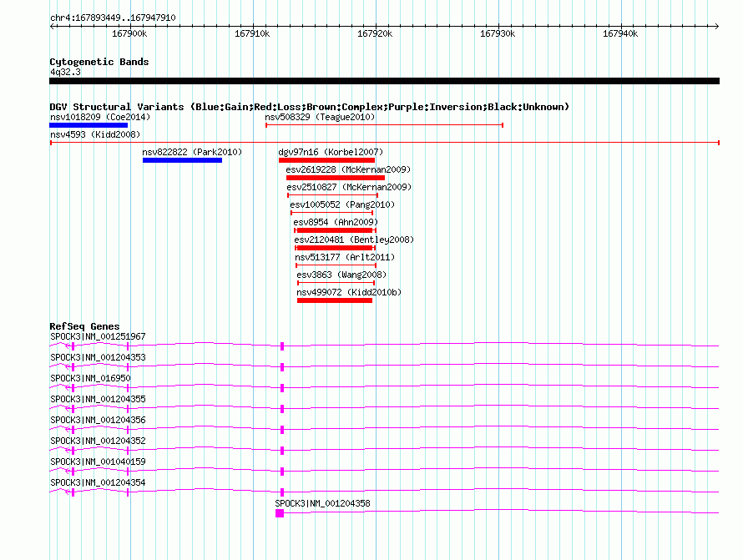This screenshot has height=560, width=743.
Task: Click the esv2510827 (McKernan2009) variant label
Action: coord(349,187)
